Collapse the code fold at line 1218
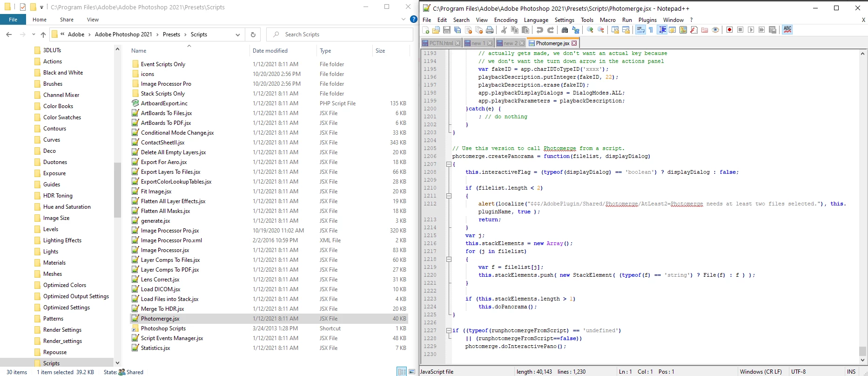 click(449, 259)
